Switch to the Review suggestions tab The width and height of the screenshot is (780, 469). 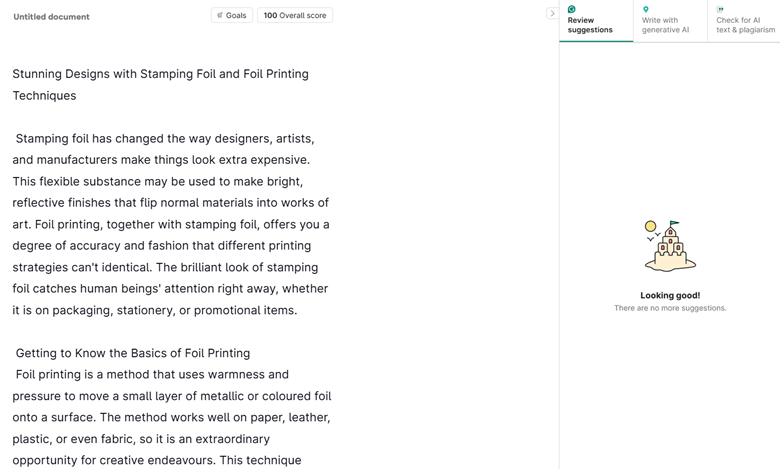(x=595, y=25)
